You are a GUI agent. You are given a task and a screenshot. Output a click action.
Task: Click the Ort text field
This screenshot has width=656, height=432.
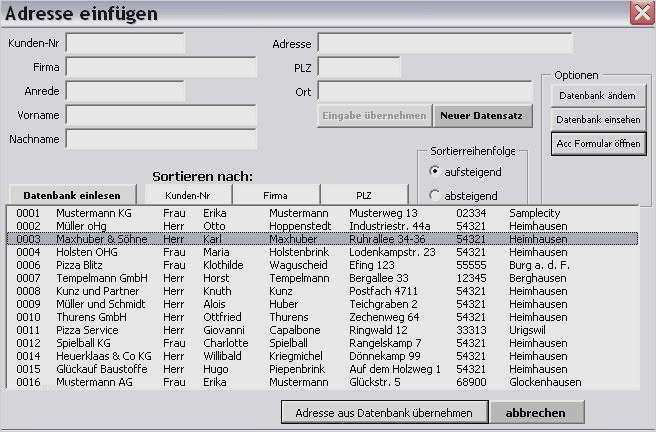coord(425,91)
